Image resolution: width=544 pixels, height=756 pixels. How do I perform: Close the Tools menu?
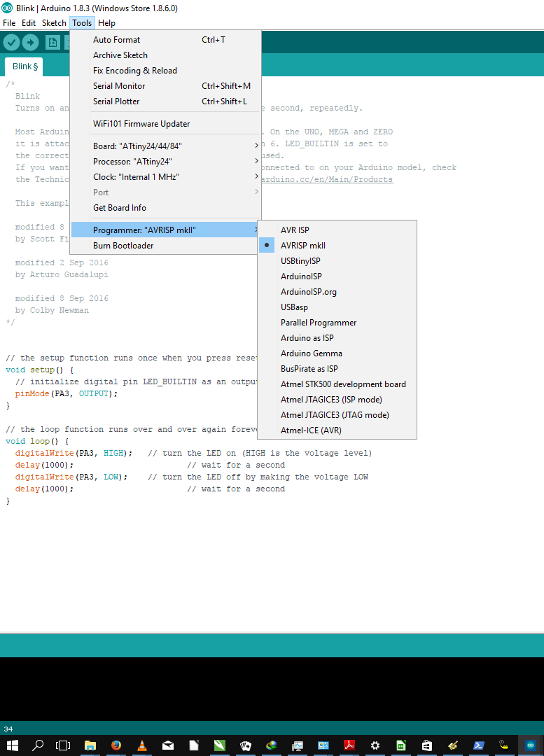point(82,22)
